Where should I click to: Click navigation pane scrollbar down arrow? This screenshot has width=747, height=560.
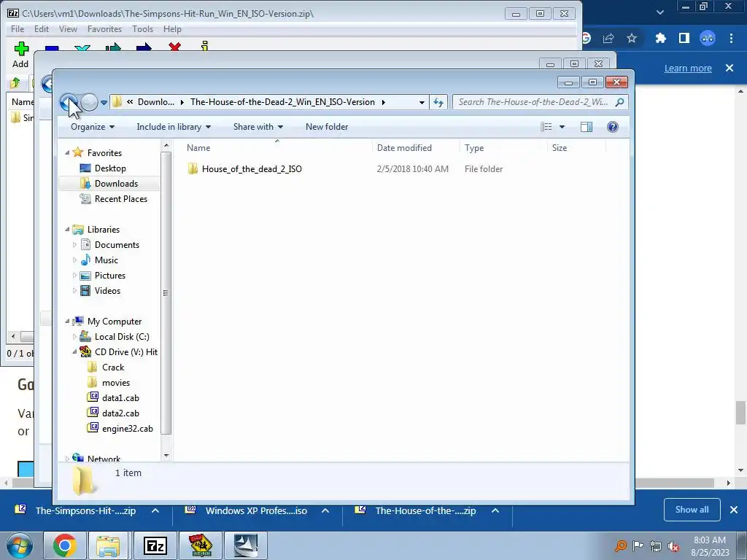coord(166,456)
